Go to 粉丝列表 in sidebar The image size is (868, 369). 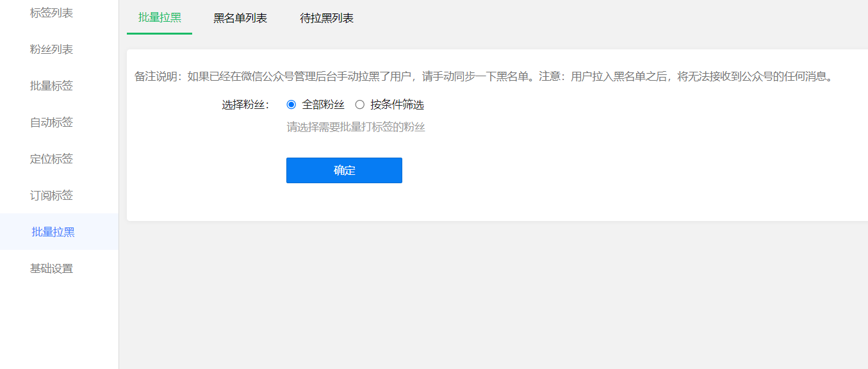(51, 49)
